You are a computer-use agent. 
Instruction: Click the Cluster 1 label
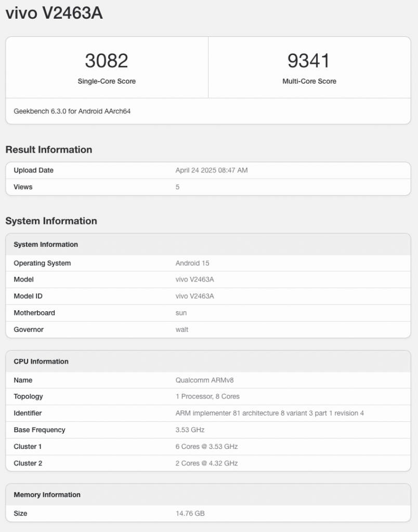(x=28, y=446)
